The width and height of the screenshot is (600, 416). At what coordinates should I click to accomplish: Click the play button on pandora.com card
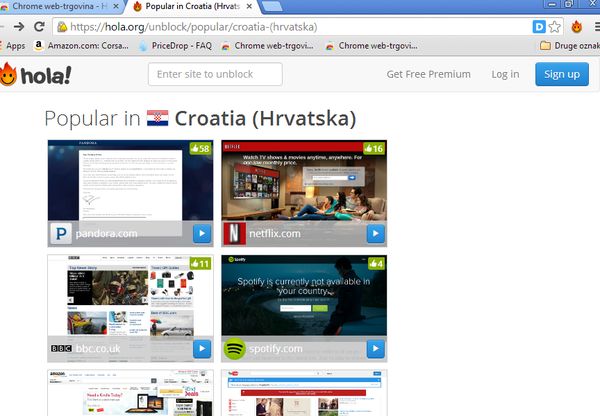(x=202, y=233)
